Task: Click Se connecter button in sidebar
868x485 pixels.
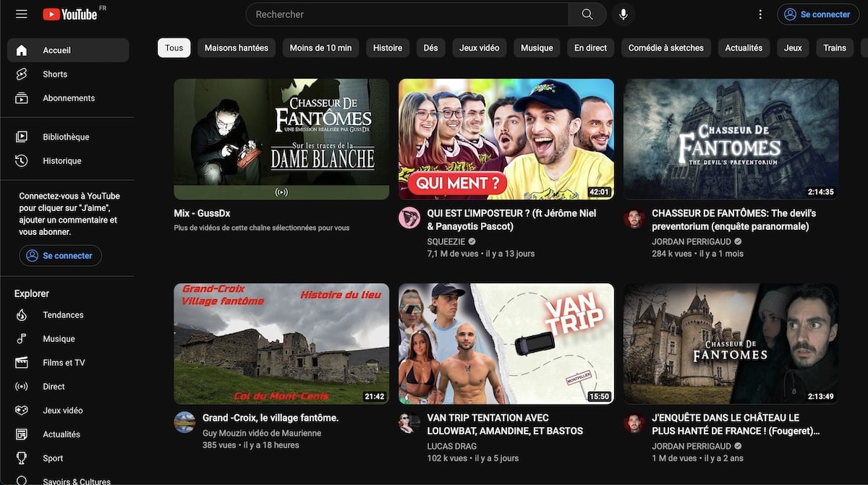Action: [x=61, y=256]
